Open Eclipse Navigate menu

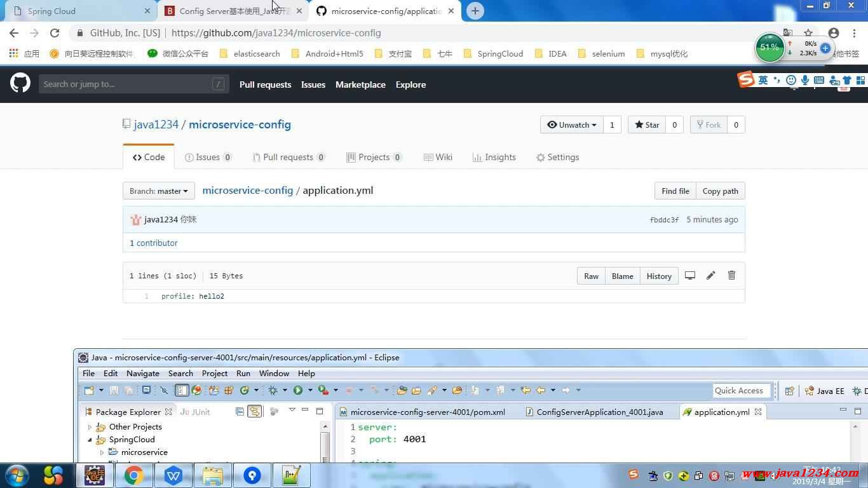(143, 374)
